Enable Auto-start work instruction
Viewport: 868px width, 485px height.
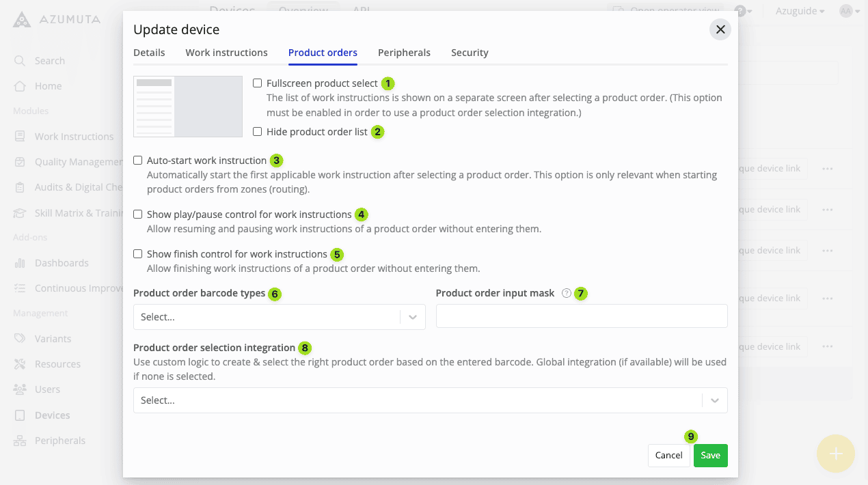(x=137, y=160)
